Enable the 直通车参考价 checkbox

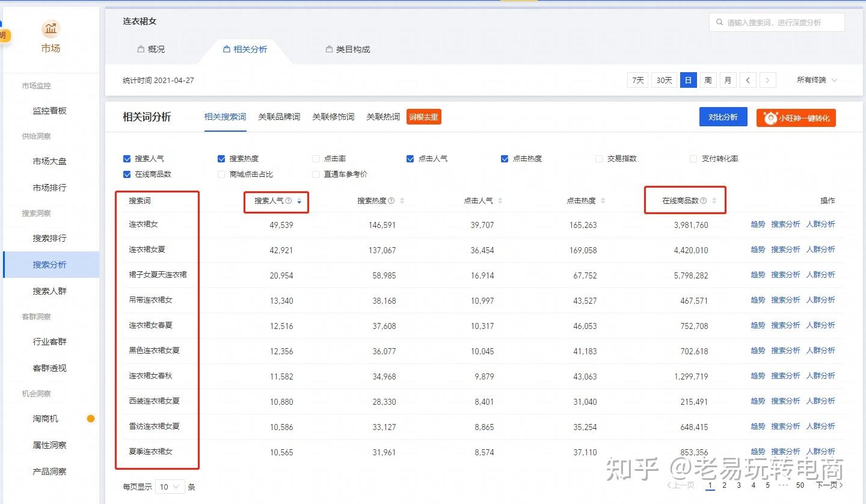(315, 174)
